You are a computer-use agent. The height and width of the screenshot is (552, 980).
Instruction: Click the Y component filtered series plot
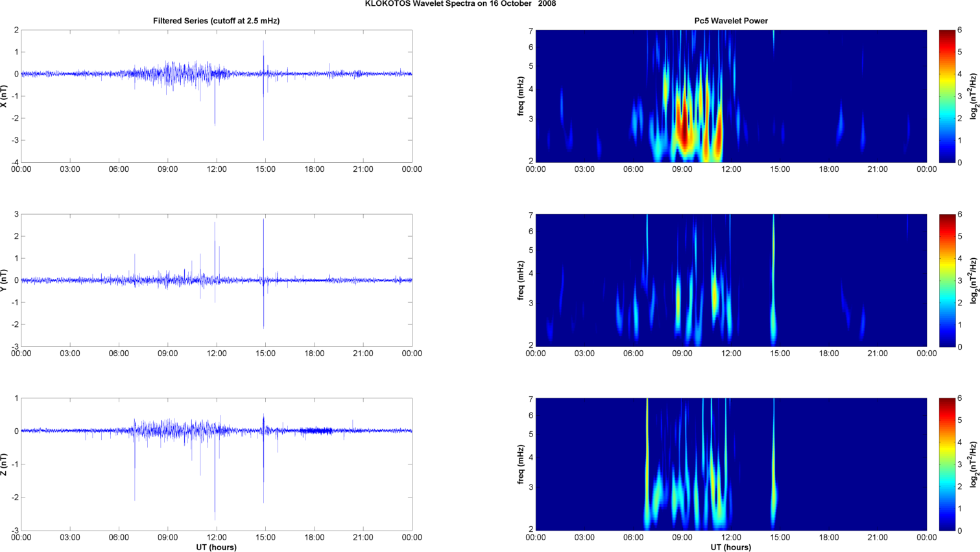pos(217,280)
